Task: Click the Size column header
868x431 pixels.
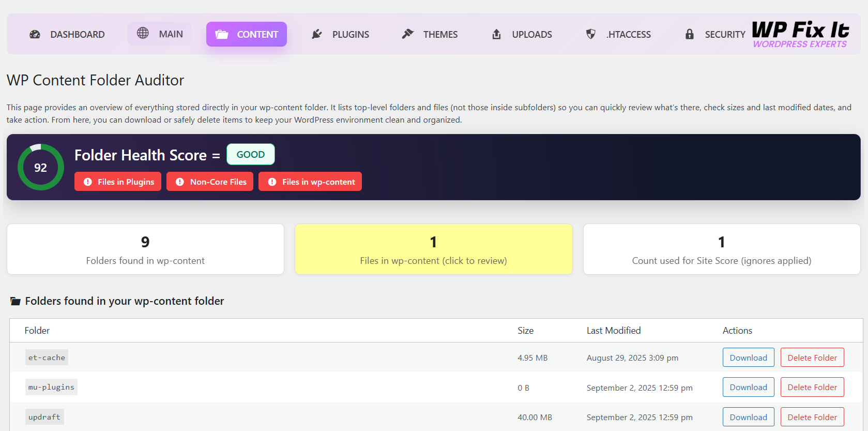Action: tap(525, 331)
